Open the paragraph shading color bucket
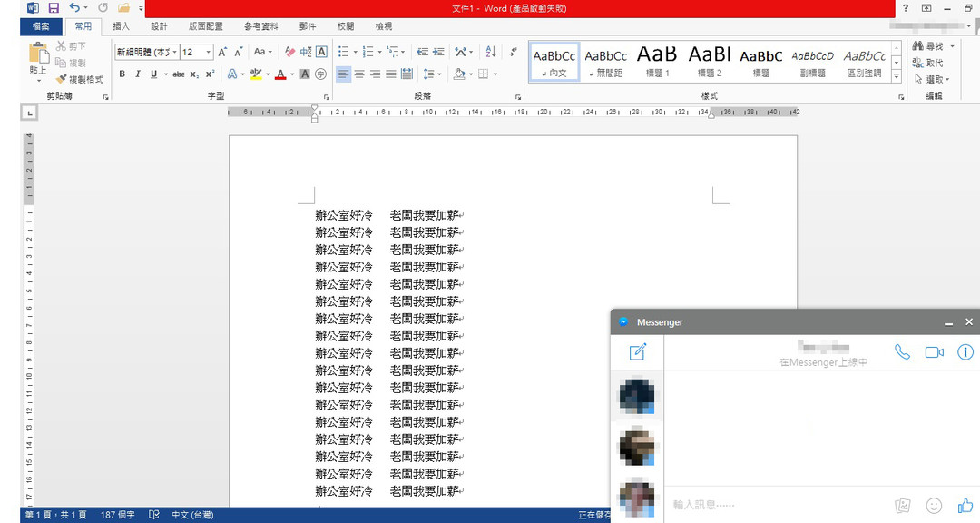 pos(459,74)
